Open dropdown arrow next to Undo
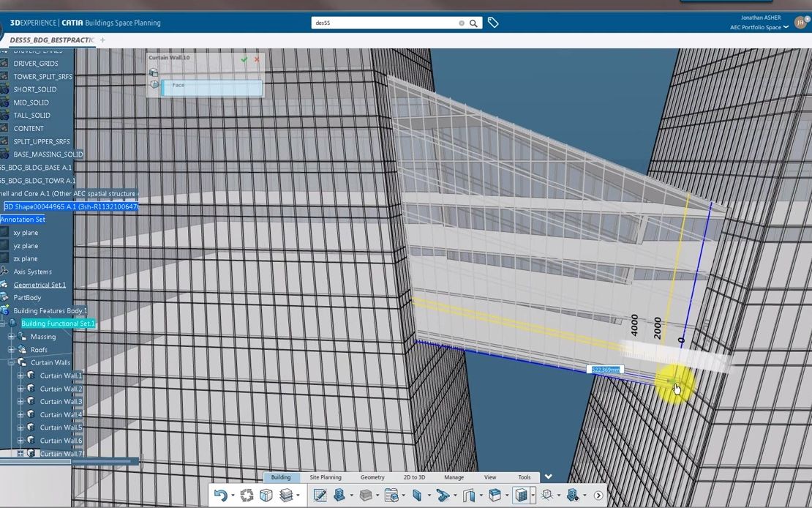This screenshot has width=812, height=508. (232, 496)
